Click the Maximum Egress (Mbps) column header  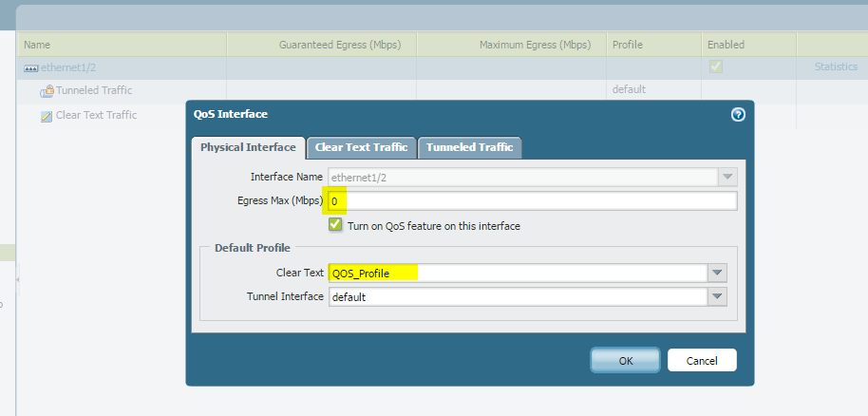(512, 45)
